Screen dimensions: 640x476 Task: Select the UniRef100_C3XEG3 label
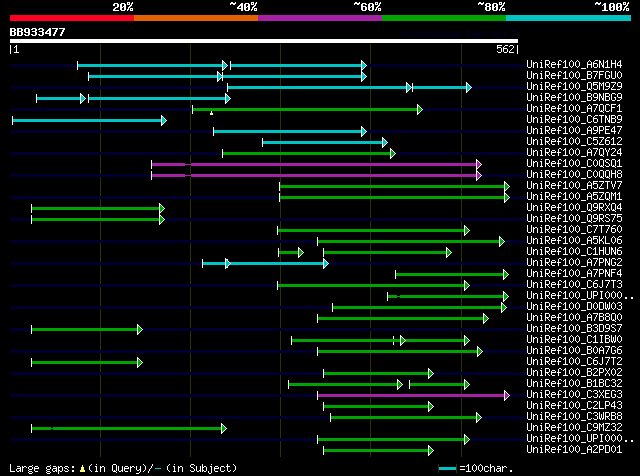point(574,395)
